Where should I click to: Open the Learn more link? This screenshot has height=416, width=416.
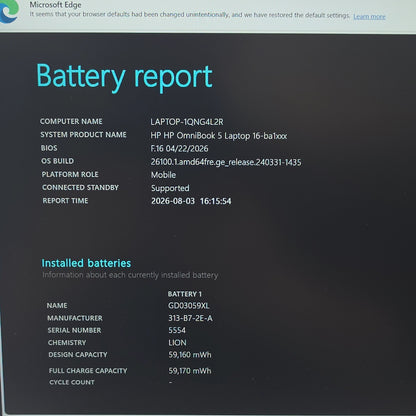[x=369, y=17]
